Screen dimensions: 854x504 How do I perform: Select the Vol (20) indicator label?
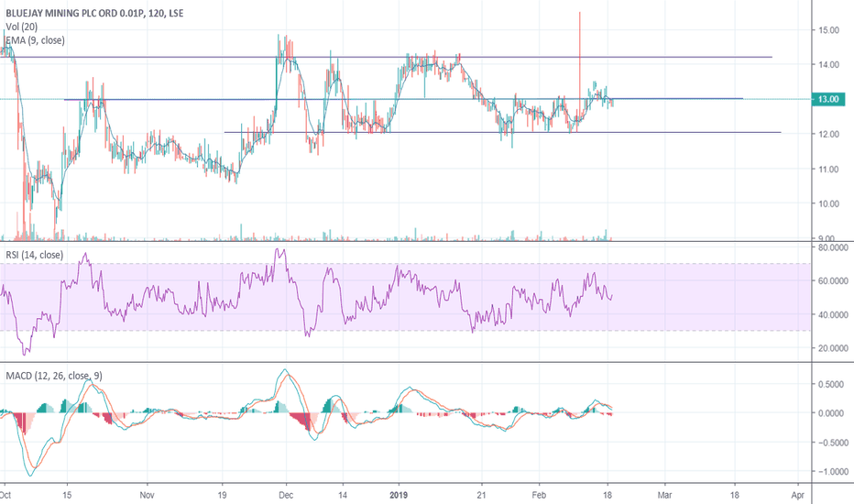click(22, 27)
